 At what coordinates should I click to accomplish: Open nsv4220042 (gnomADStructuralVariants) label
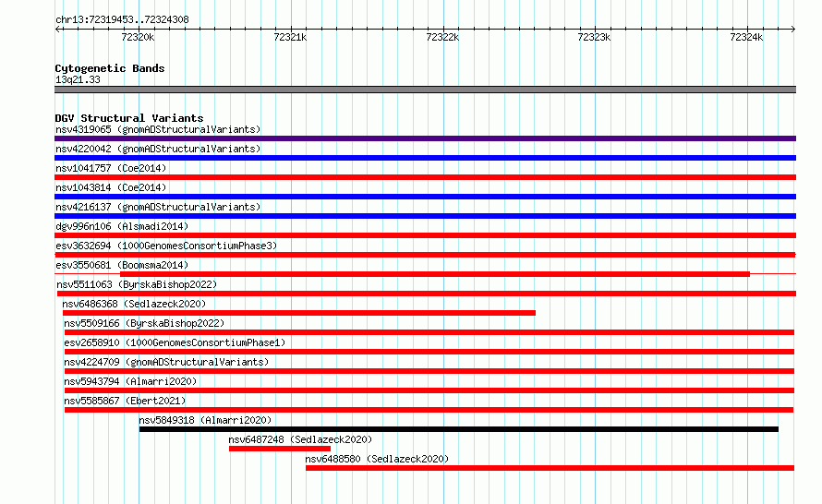pos(158,149)
